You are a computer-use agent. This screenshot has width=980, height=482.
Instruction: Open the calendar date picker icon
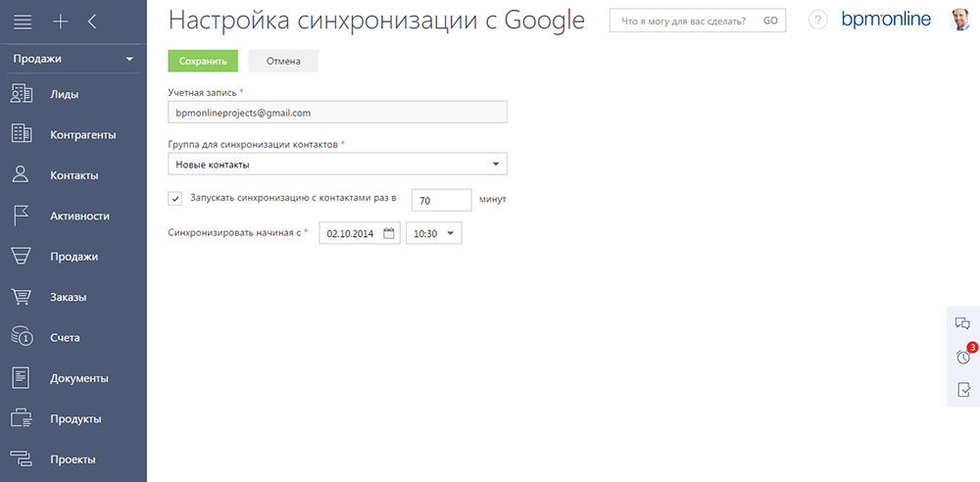[x=389, y=233]
